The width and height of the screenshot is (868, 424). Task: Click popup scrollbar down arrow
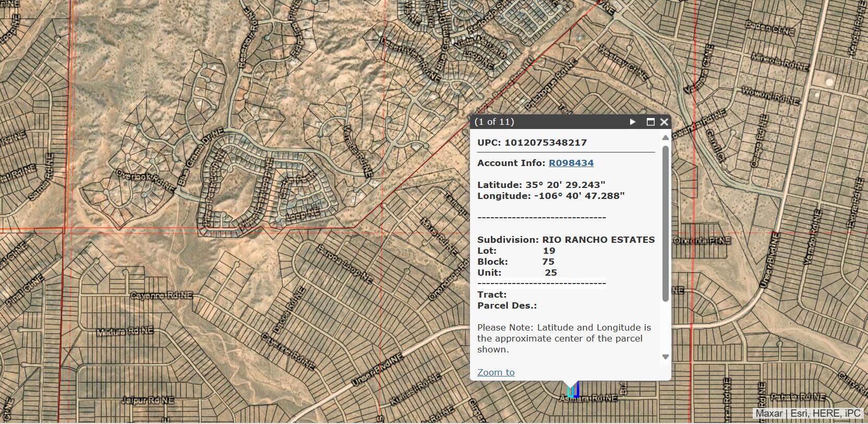[665, 357]
